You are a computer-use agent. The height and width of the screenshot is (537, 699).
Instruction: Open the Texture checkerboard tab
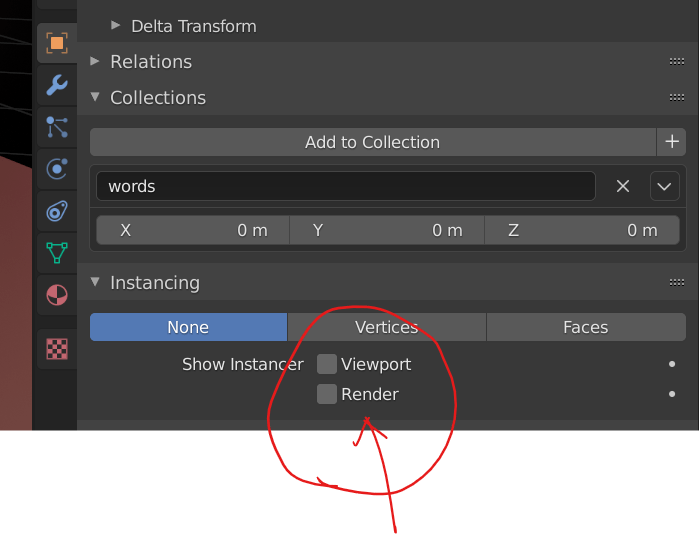point(57,349)
